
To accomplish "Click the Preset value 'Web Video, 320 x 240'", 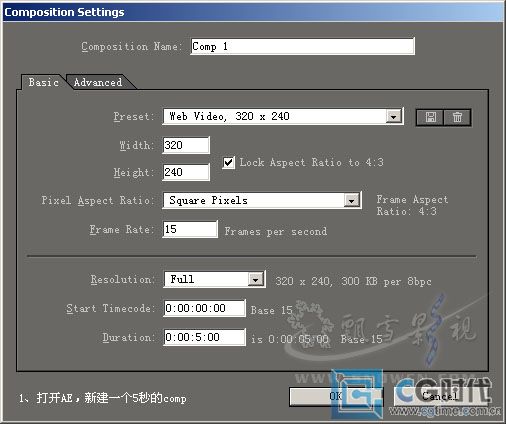I will click(229, 116).
